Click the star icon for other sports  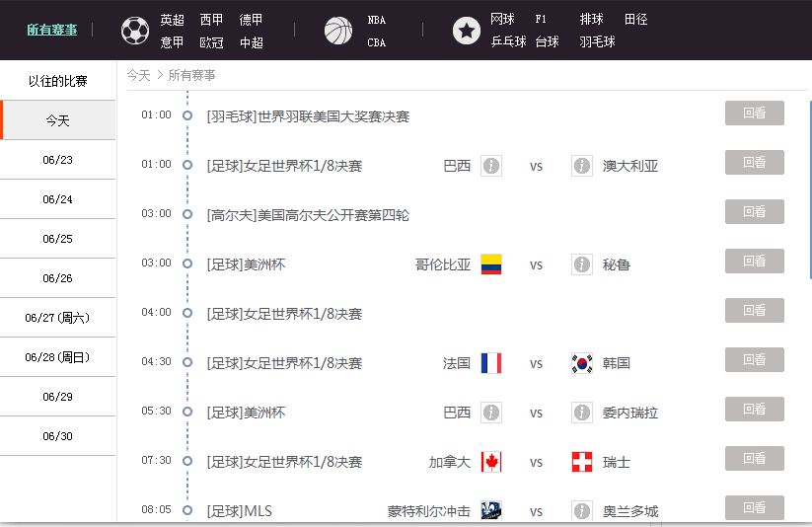click(466, 31)
